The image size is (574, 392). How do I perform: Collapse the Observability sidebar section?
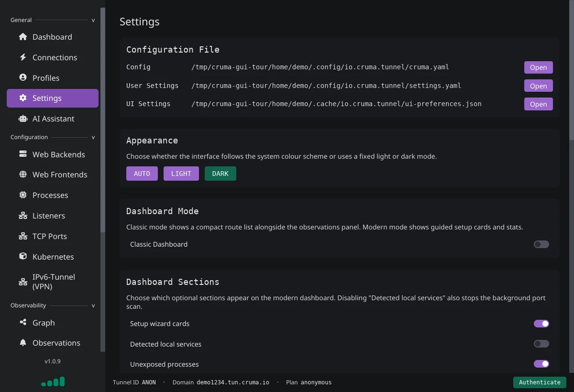53,305
